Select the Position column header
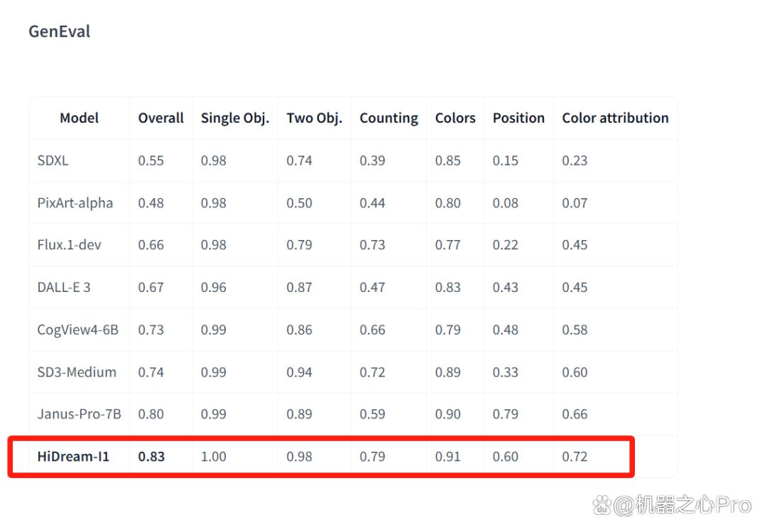The image size is (767, 532). (518, 118)
